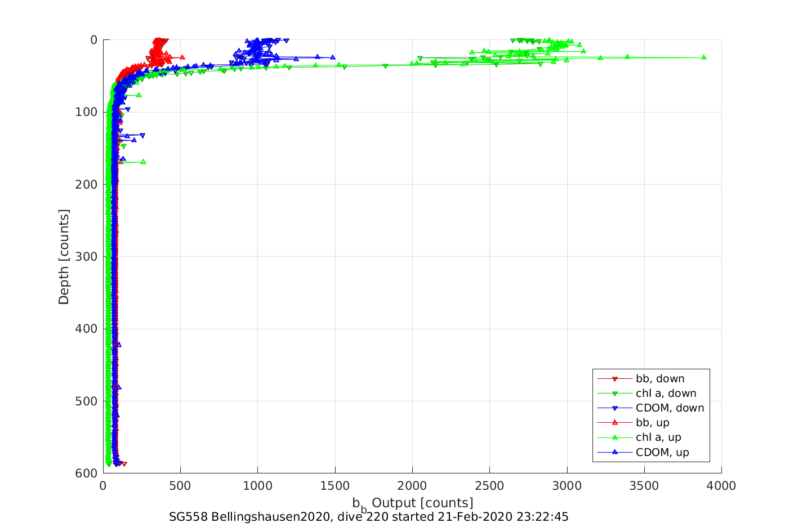Click the blue down-triangle marker in legend
Screen dimensions: 798x532
click(615, 408)
